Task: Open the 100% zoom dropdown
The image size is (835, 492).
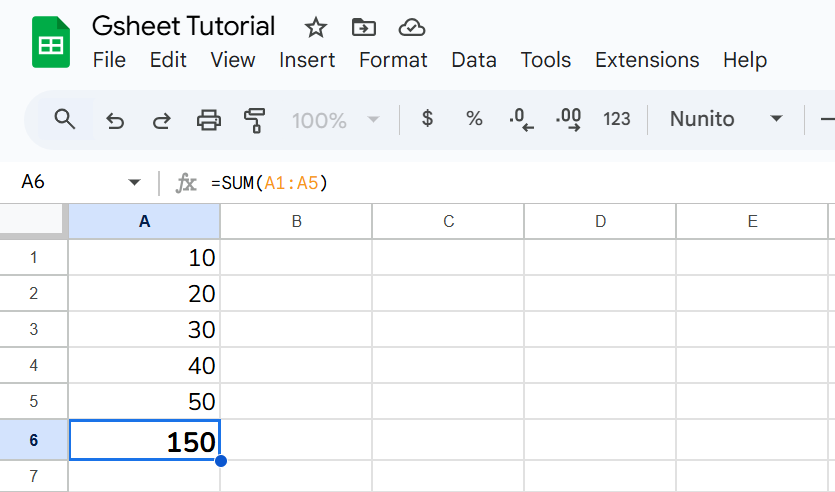Action: tap(336, 120)
